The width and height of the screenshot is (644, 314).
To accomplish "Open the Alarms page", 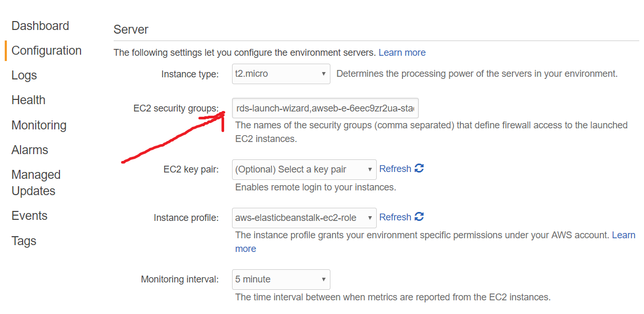I will point(29,150).
